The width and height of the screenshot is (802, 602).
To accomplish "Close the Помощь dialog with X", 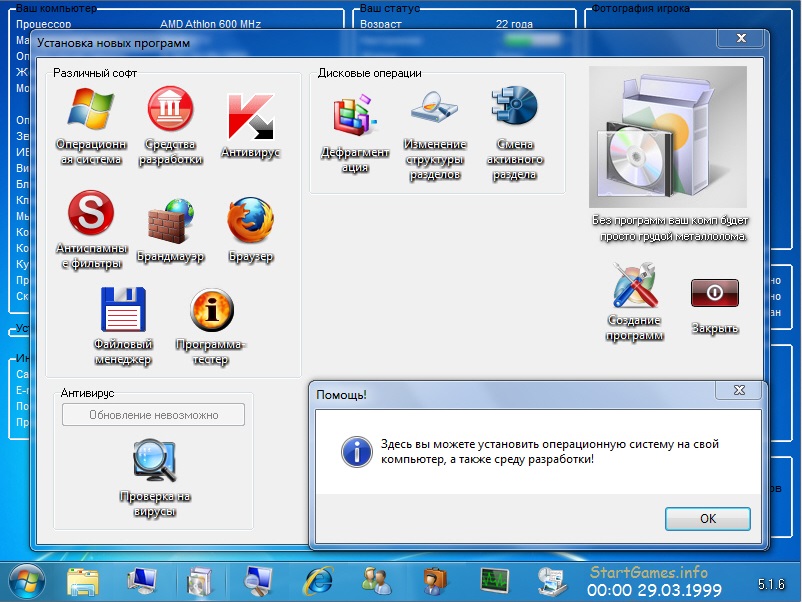I will pos(738,391).
